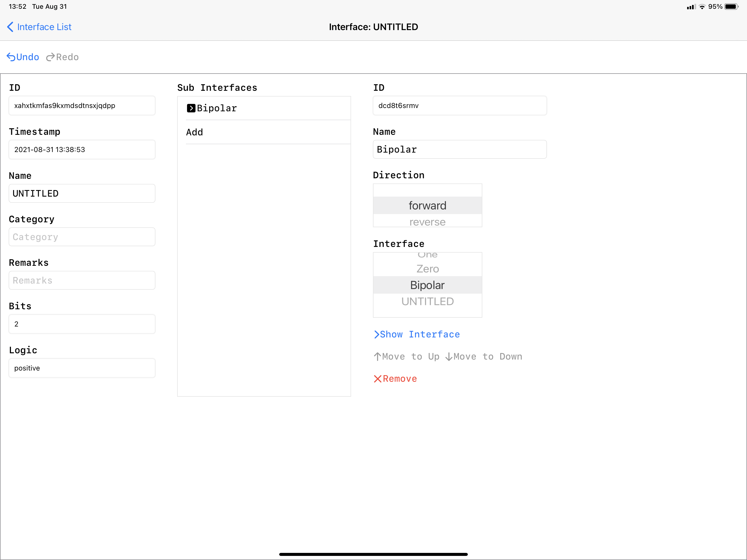Screen dimensions: 747x560
Task: Tap the Wi-Fi status icon
Action: (x=702, y=7)
